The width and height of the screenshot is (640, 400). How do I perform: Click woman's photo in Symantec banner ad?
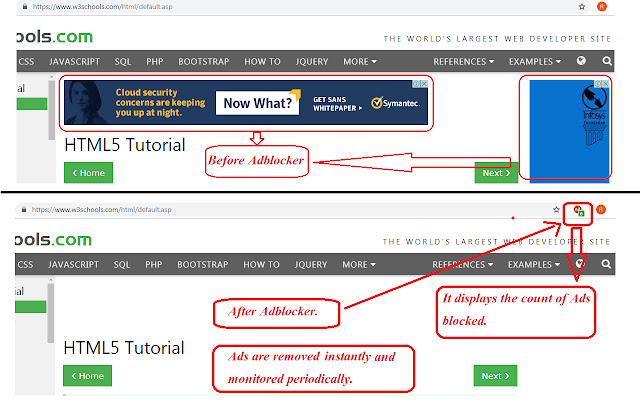click(87, 102)
